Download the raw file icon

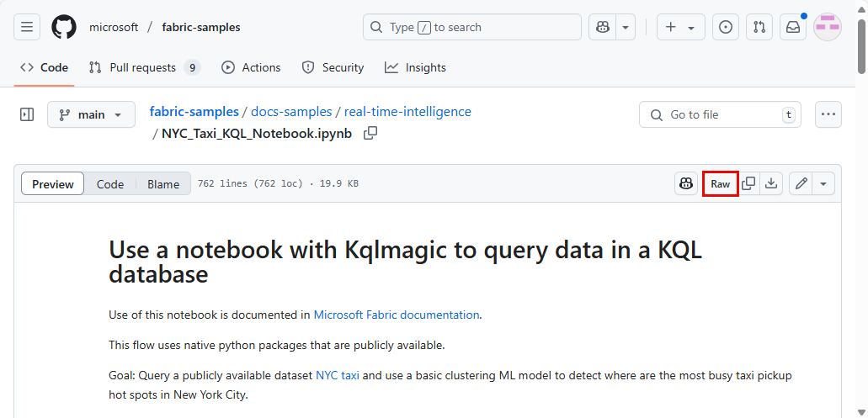click(771, 183)
